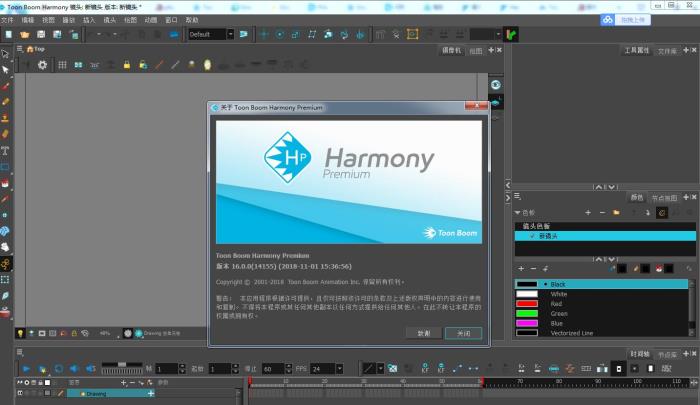700x405 pixels.
Task: Toggle loop playback in the timeline
Action: point(58,368)
